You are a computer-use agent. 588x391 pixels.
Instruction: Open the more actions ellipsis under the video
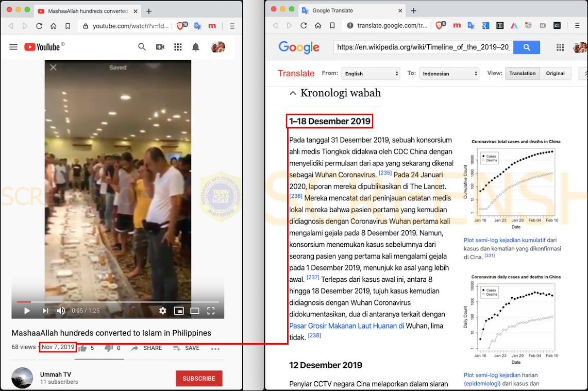tap(215, 349)
